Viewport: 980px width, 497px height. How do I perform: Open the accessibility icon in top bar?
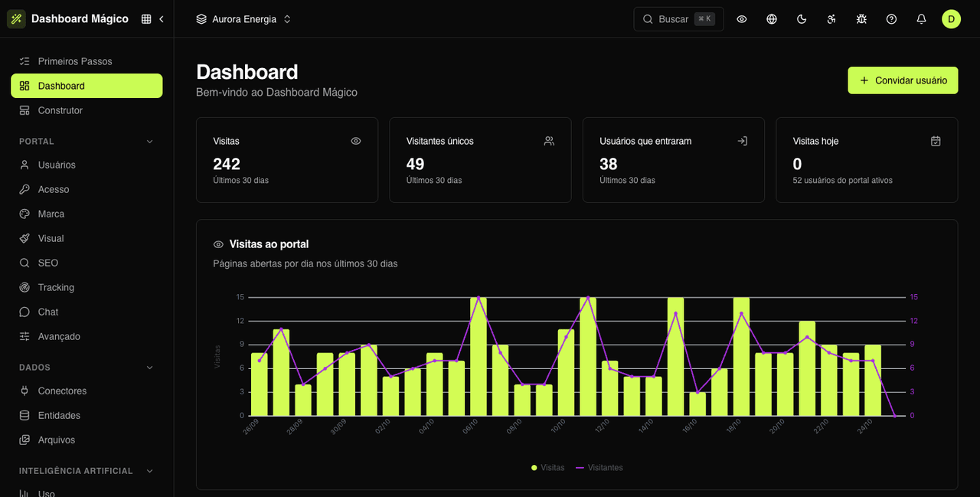tap(831, 19)
